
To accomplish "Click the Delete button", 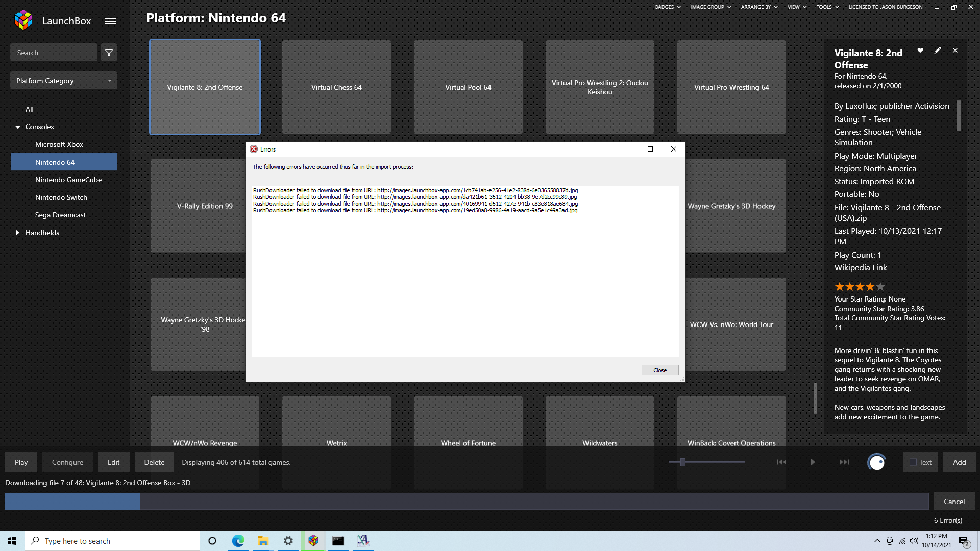I will pos(154,462).
